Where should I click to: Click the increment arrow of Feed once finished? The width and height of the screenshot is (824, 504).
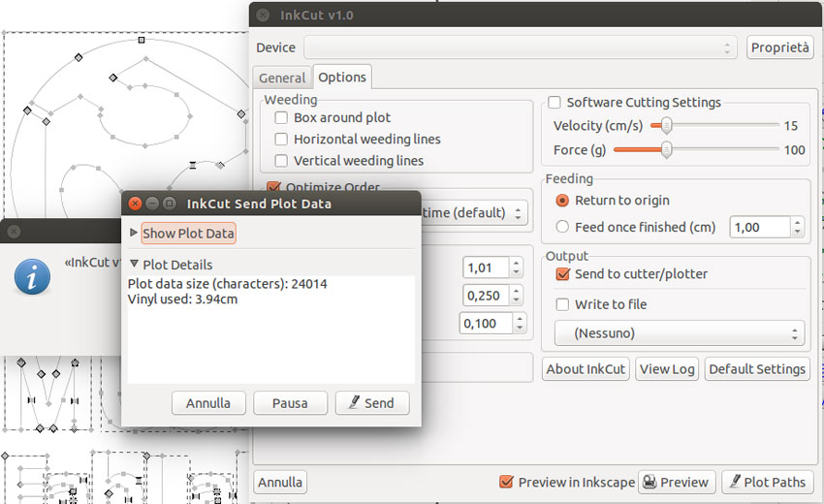pyautogui.click(x=798, y=222)
